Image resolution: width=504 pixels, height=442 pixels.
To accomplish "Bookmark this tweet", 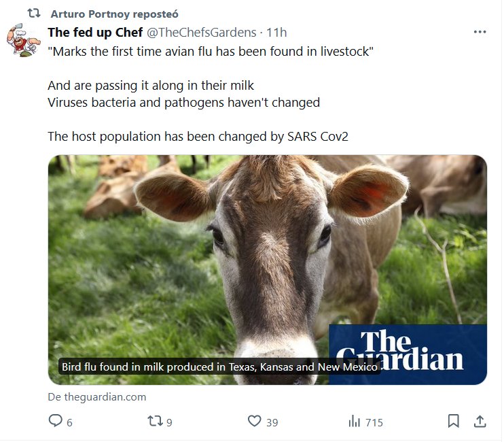I will click(453, 422).
